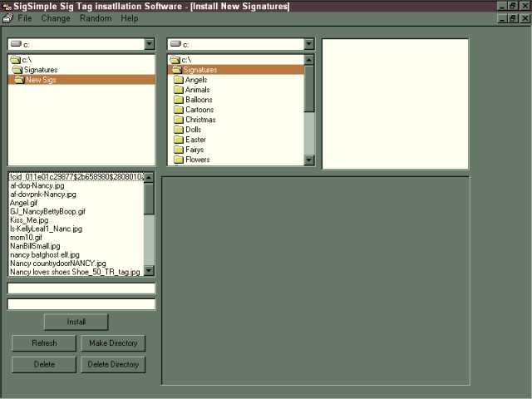Select Signatures folder in left directory tree
This screenshot has width=532, height=399.
pos(35,70)
